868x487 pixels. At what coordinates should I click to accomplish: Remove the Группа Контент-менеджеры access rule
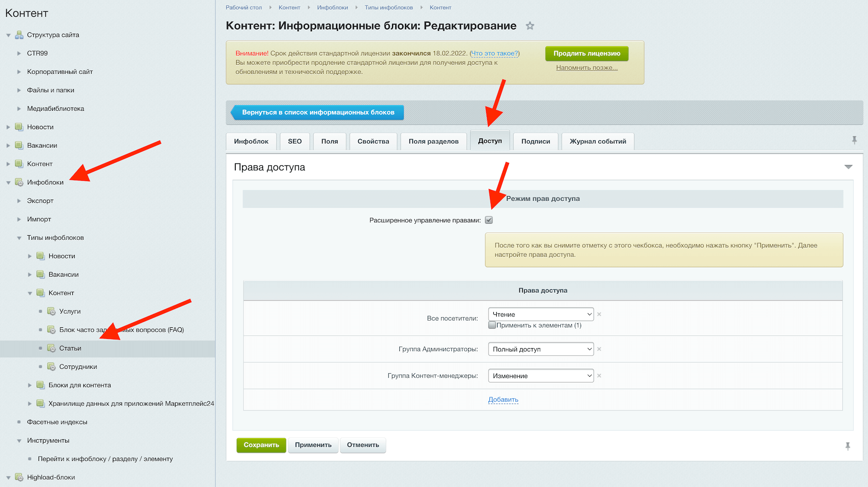[x=599, y=376]
